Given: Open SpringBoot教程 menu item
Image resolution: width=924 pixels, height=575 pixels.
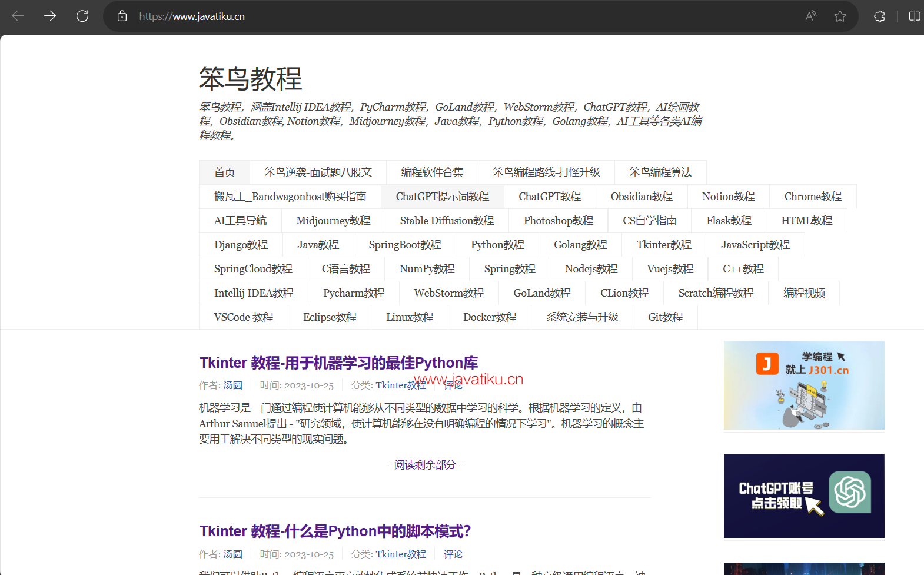Looking at the screenshot, I should coord(405,245).
